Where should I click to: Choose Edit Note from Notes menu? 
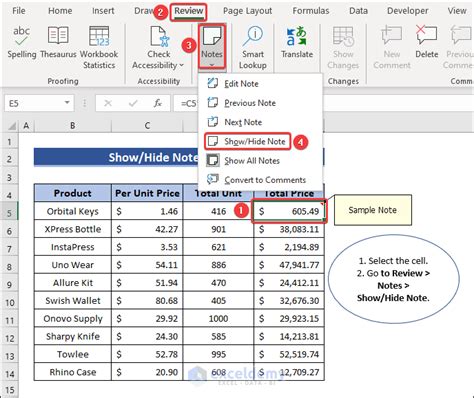point(241,84)
